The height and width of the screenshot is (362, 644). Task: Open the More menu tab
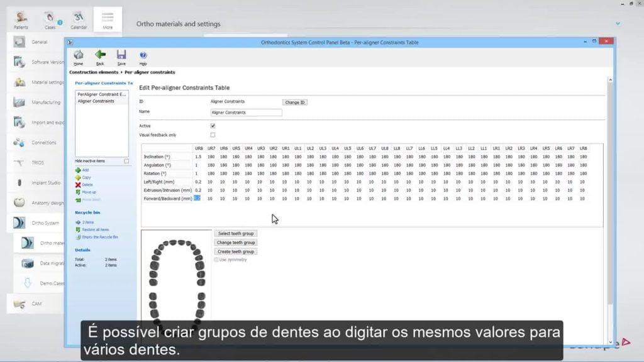coord(108,19)
